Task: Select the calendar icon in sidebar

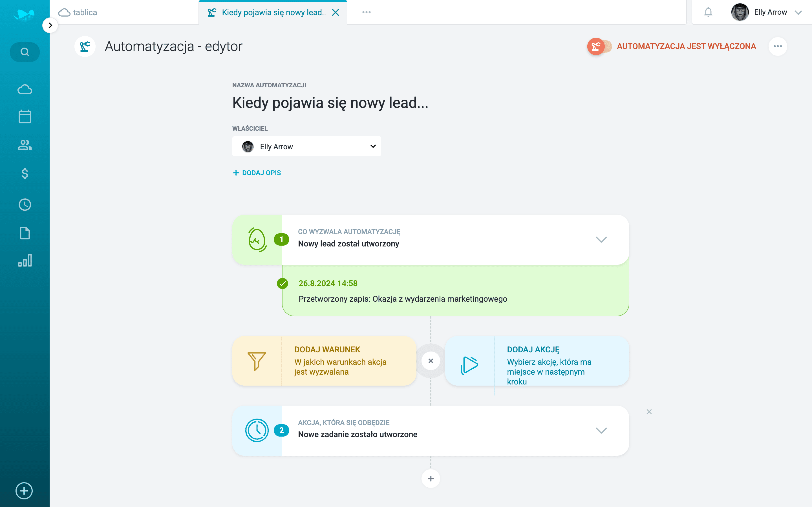Action: point(25,116)
